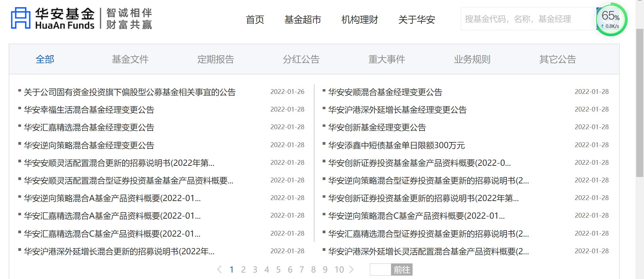The image size is (644, 279).
Task: Open 华安幸福生活混合基金经理变更公告
Action: pyautogui.click(x=89, y=110)
